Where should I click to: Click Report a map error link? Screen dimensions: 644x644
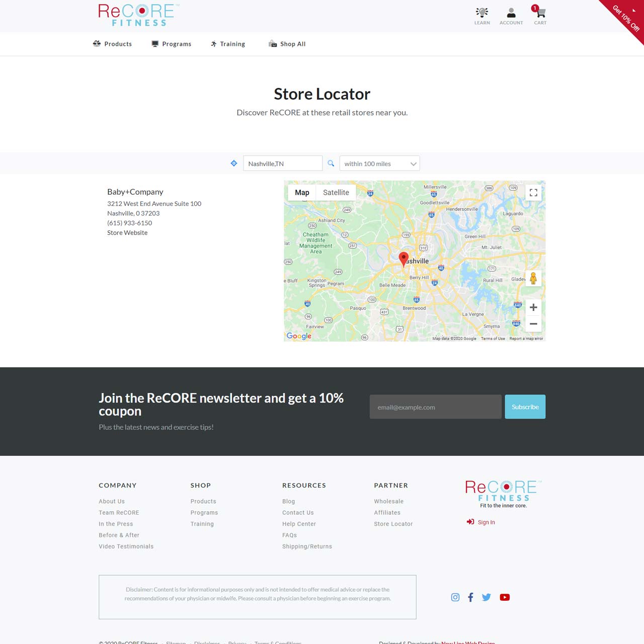point(526,339)
